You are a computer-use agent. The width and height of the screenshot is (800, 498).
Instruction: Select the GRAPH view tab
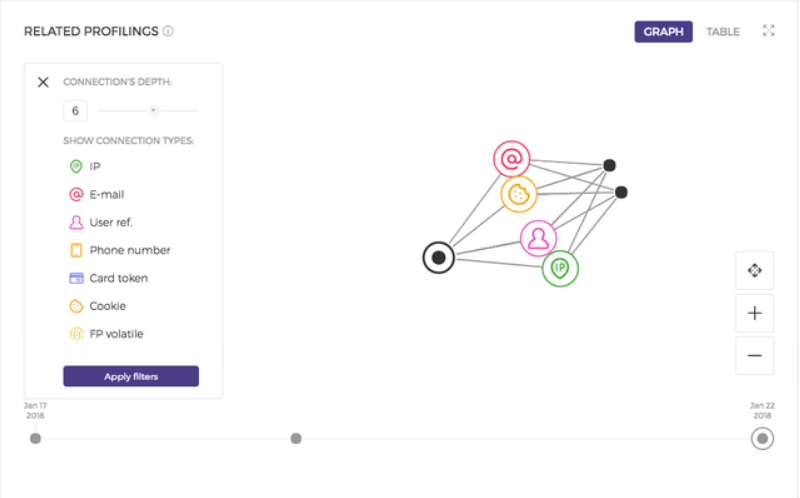coord(663,32)
